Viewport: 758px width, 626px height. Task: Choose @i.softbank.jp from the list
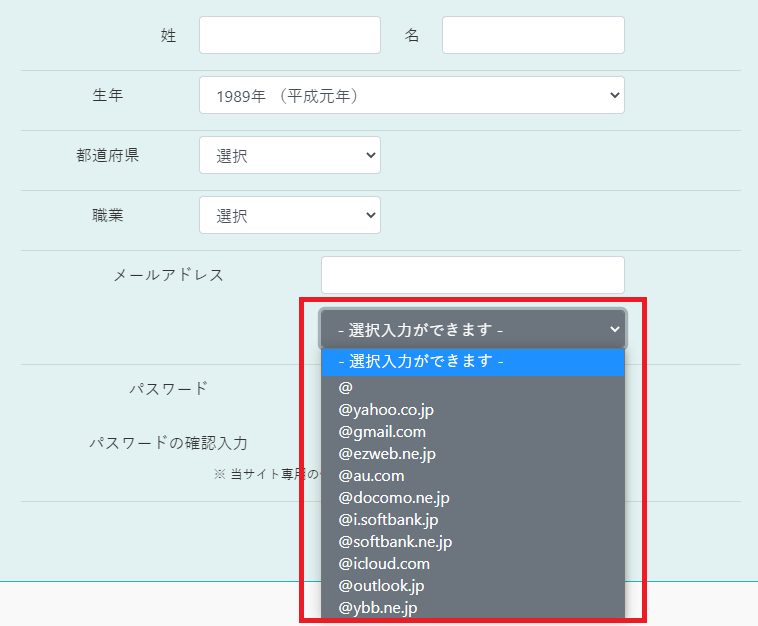[473, 520]
